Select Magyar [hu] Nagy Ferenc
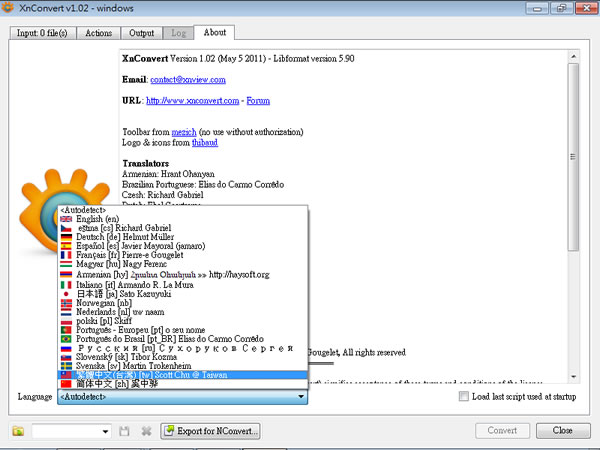 point(183,264)
